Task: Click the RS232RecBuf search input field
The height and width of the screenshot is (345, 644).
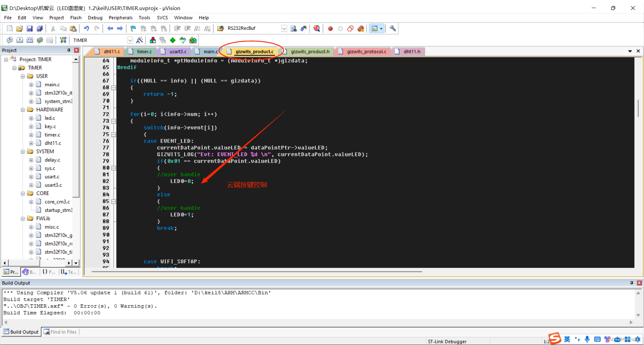Action: click(253, 28)
